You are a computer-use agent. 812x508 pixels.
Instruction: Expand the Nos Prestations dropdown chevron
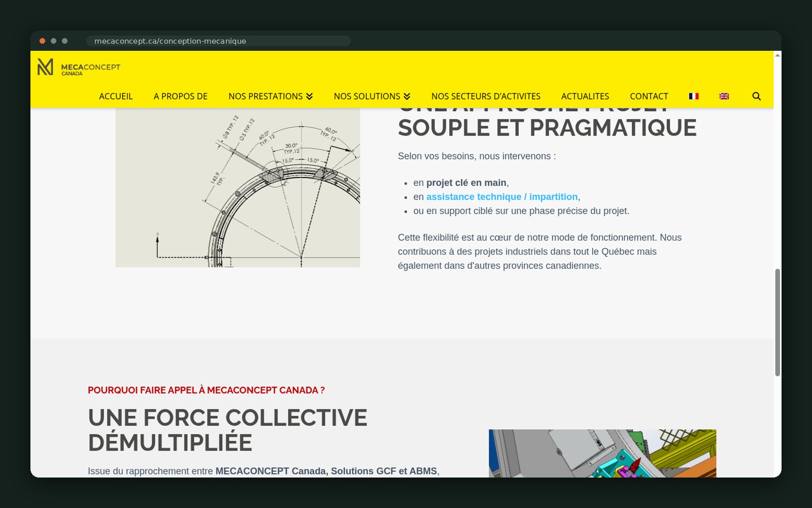click(309, 96)
